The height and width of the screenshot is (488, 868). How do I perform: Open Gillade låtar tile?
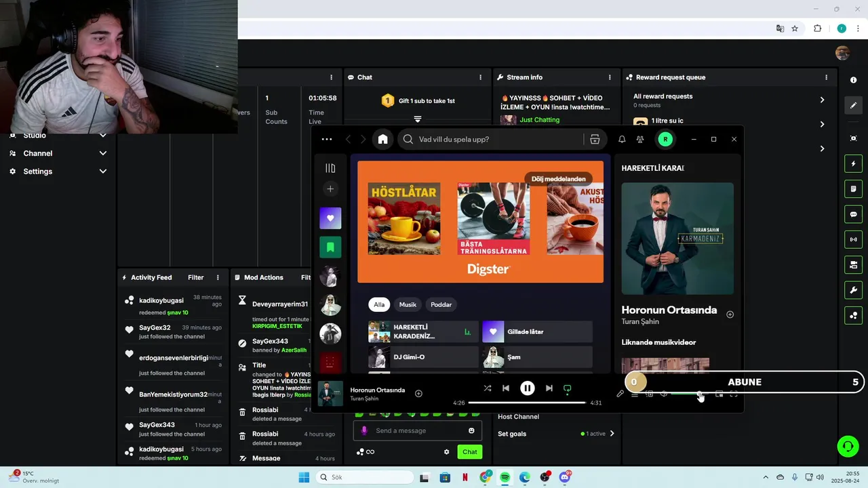click(x=537, y=331)
